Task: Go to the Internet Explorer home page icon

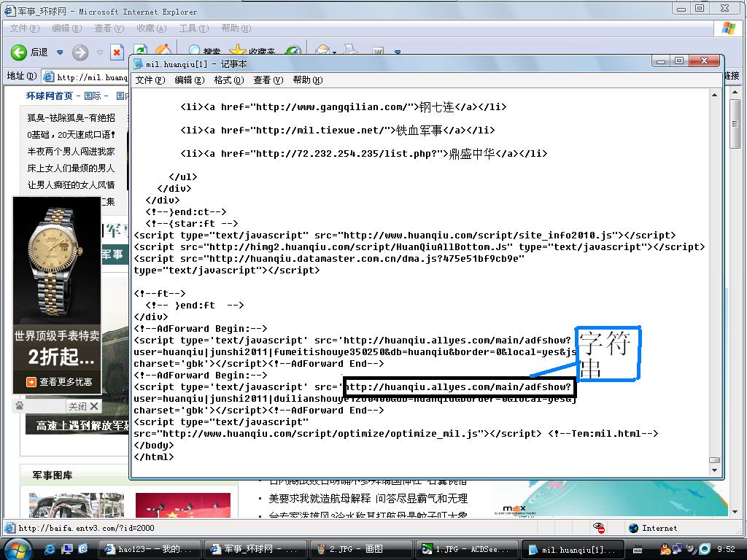Action: [163, 50]
